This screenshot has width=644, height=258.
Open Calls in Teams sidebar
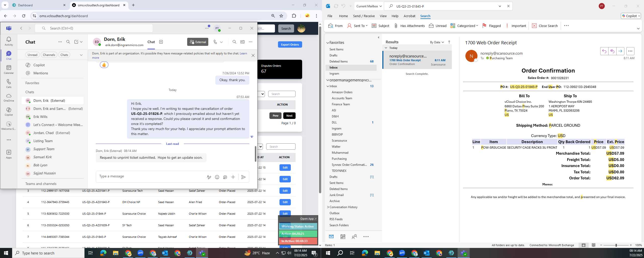point(9,84)
